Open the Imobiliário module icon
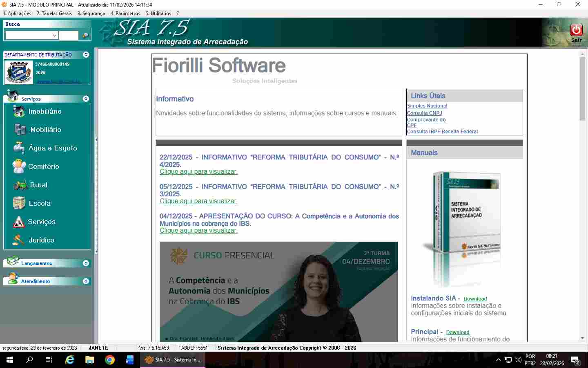Screen dimensions: 588x368 (19, 111)
